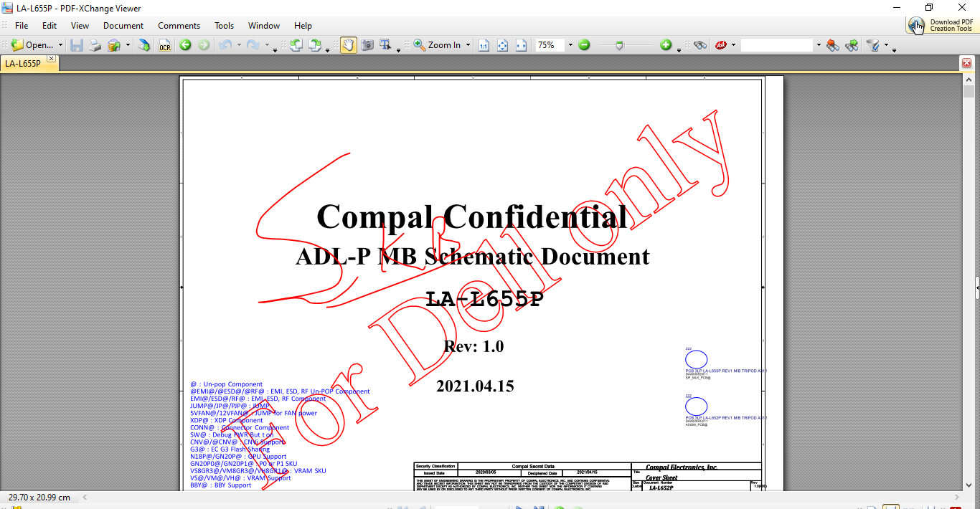Click Download PDF Creation Tools button
Screen dimensions: 980x509
click(x=941, y=25)
